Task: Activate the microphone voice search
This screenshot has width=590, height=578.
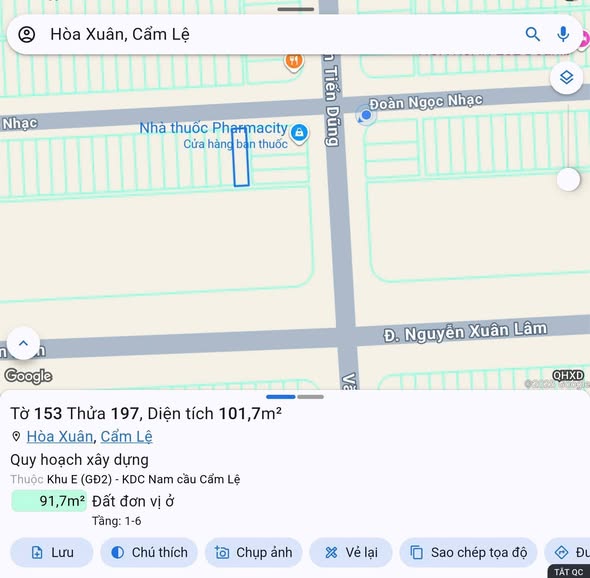Action: click(563, 34)
